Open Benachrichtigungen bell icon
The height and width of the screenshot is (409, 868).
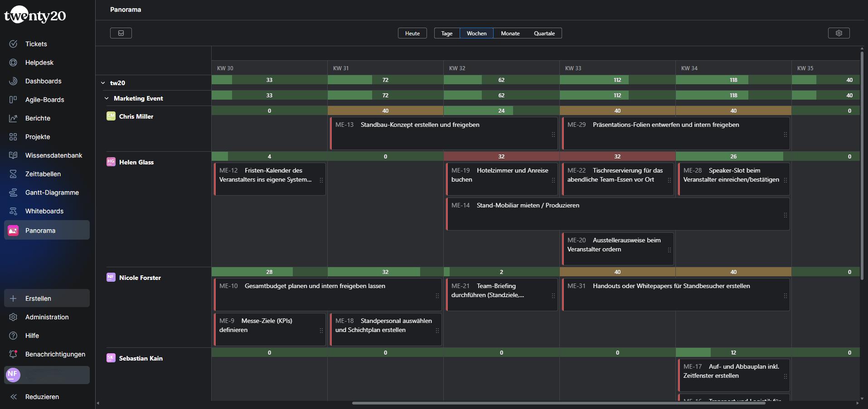13,354
